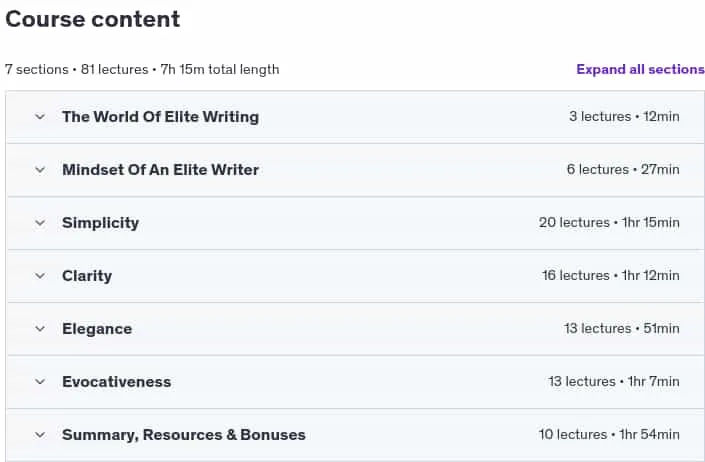Expand Summary, Resources & Bonuses chevron
Viewport: 705px width, 462px height.
(40, 435)
